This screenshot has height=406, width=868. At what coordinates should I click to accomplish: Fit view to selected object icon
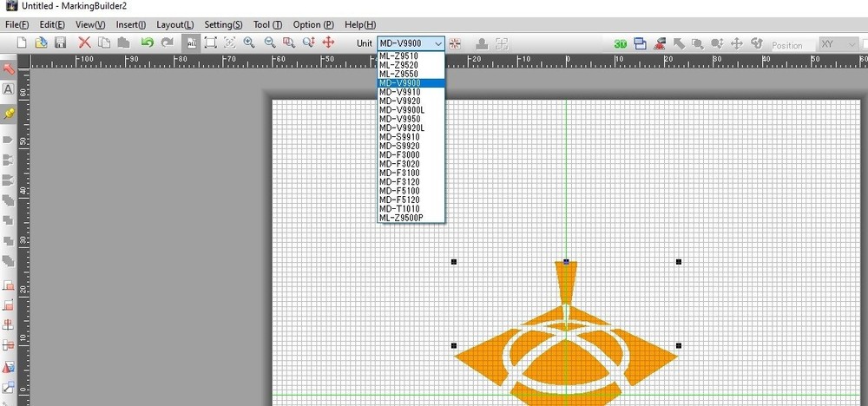coord(230,43)
